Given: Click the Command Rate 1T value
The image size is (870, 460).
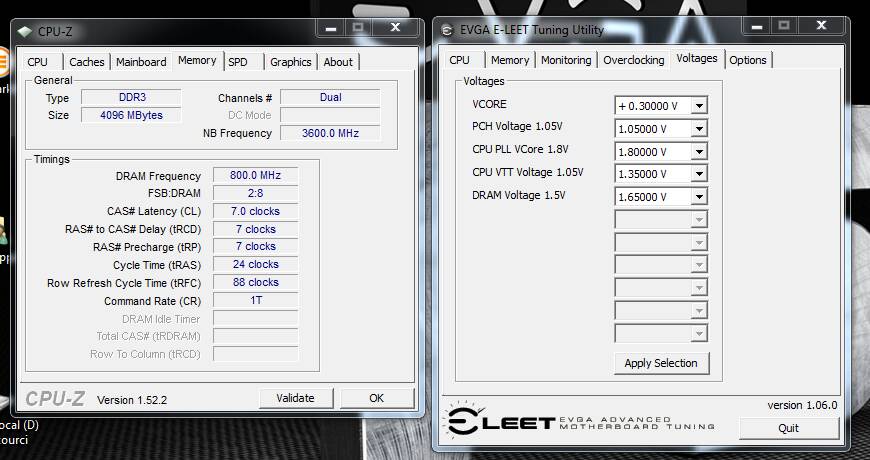Looking at the screenshot, I should (x=256, y=301).
